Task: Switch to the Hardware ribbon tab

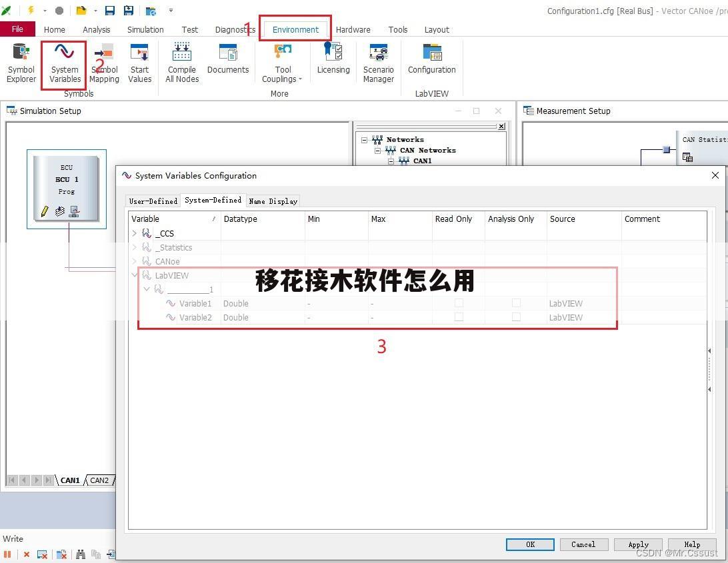Action: (x=353, y=30)
